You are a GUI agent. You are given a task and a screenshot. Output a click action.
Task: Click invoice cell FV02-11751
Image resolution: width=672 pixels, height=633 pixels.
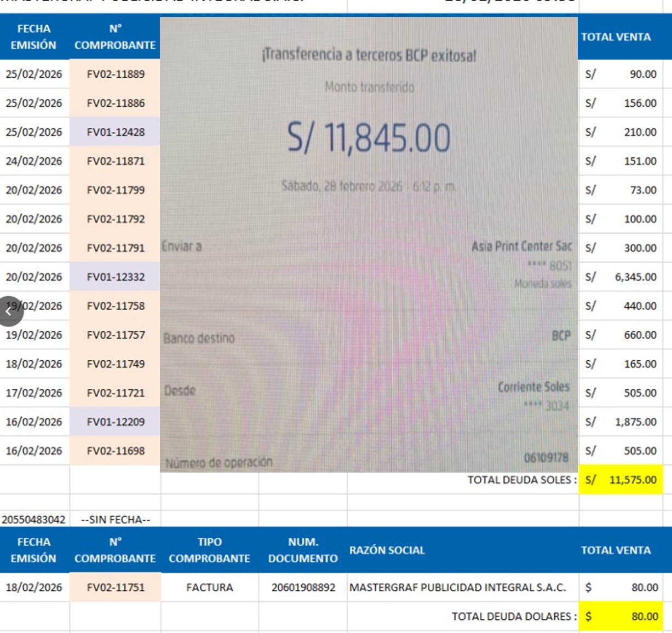tap(116, 587)
